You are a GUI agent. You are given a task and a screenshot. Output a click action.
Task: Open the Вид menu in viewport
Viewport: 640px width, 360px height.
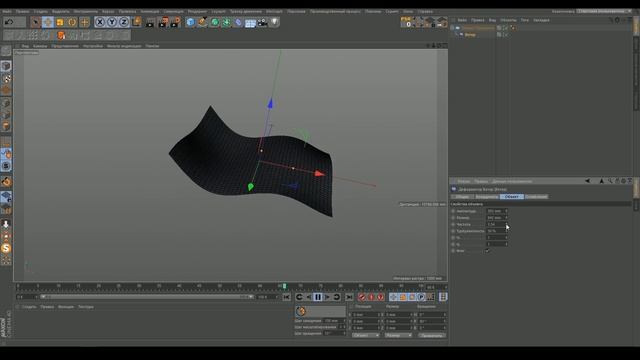(25, 46)
